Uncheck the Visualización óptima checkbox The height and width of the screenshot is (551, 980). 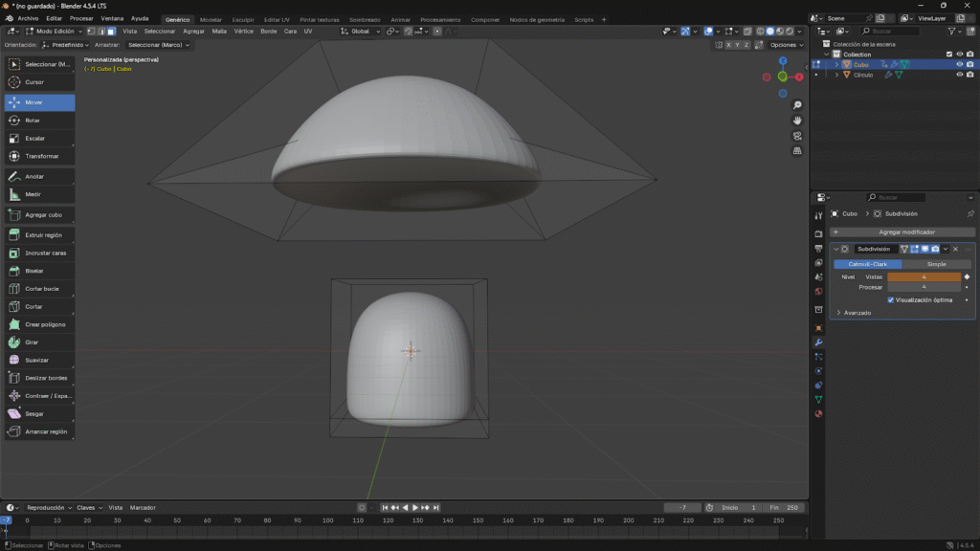(x=891, y=299)
